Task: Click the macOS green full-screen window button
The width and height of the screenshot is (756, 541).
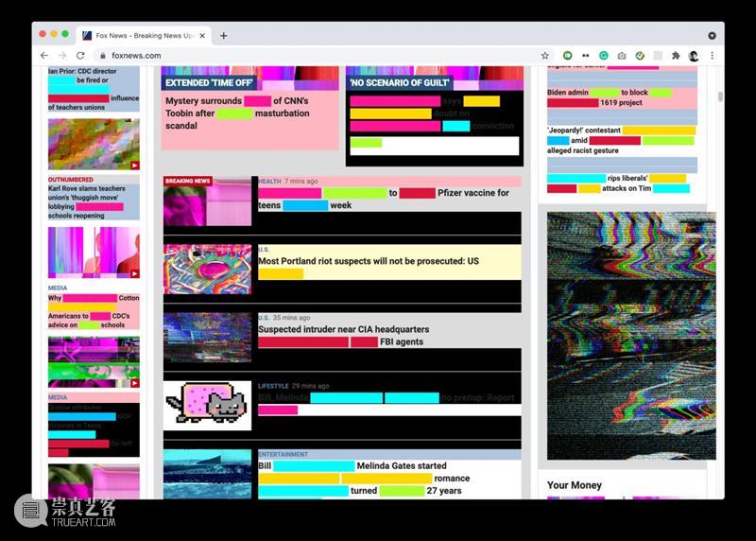Action: 65,34
